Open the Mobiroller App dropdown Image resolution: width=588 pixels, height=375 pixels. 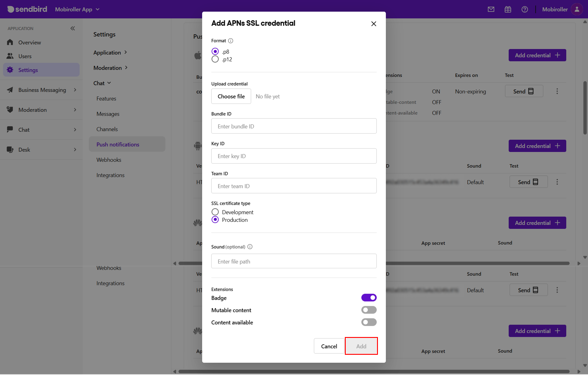click(x=77, y=9)
